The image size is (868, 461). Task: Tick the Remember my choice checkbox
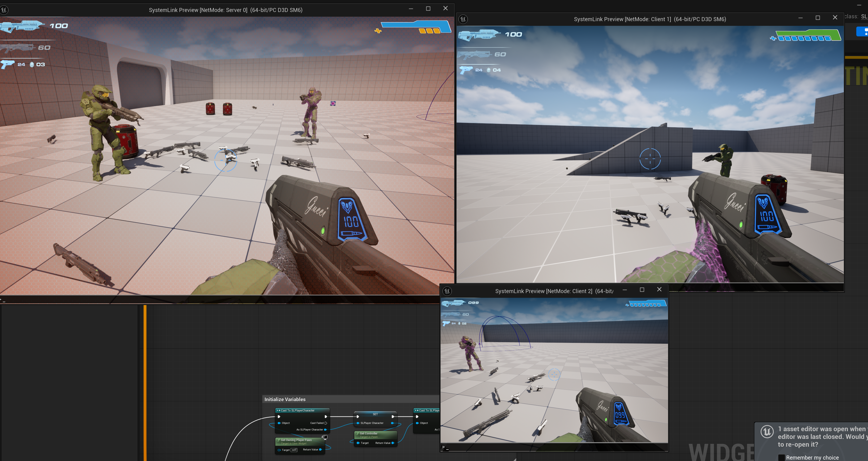782,457
